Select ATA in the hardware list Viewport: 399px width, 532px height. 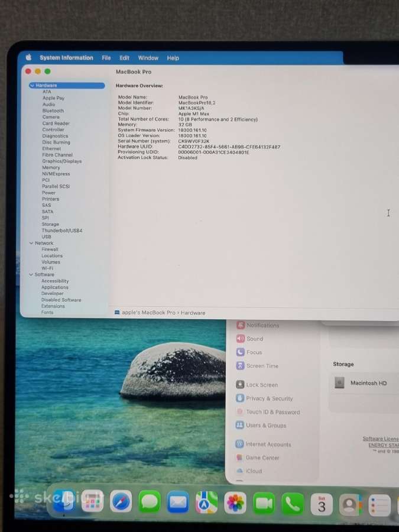47,92
